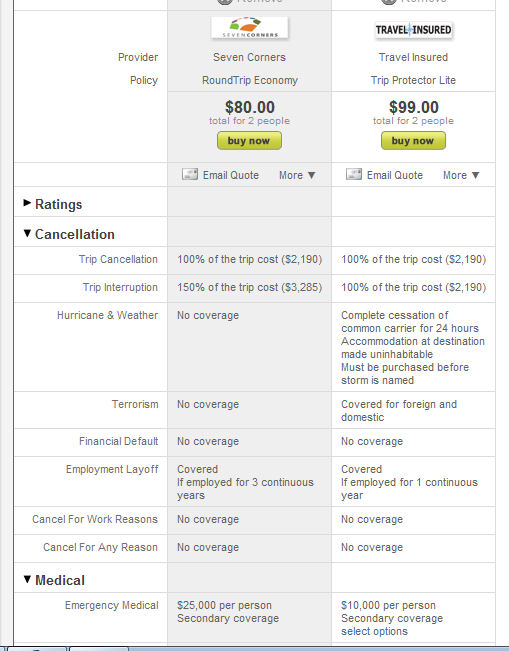Buy the $99.00 Trip Protector Lite policy
The height and width of the screenshot is (651, 509).
click(x=414, y=141)
